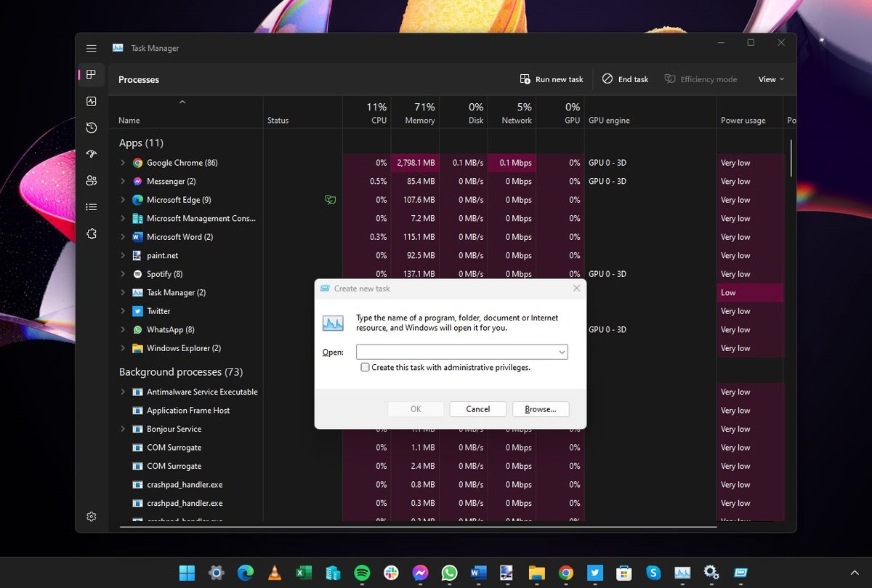The image size is (872, 588).
Task: Launch Spotify from the taskbar
Action: tap(362, 573)
